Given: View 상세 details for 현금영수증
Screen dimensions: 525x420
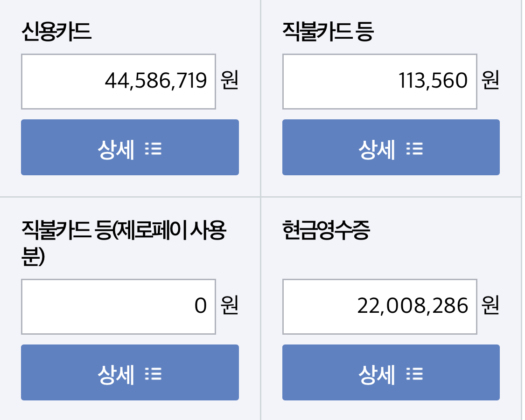Looking at the screenshot, I should coord(391,372).
